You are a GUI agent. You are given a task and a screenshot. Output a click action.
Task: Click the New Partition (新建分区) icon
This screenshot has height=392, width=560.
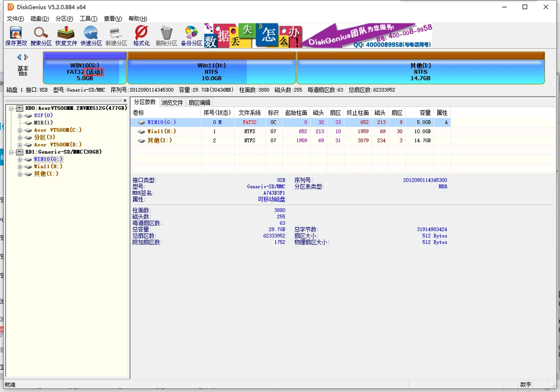pyautogui.click(x=116, y=36)
